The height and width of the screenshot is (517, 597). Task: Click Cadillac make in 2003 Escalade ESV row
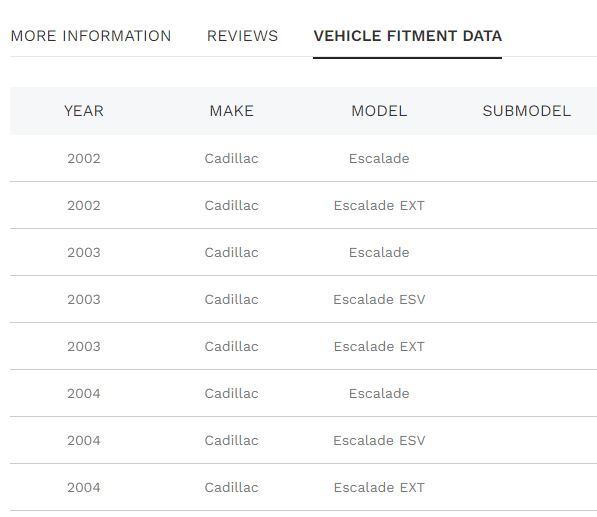[x=231, y=300]
